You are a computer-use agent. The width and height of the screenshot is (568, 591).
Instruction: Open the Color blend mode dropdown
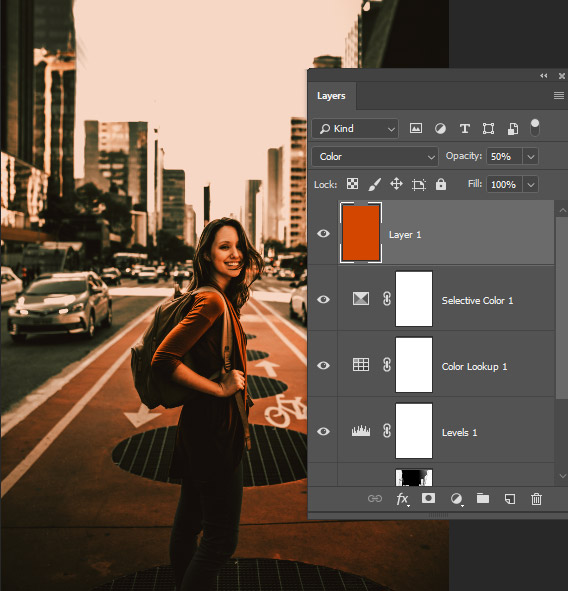tap(375, 156)
